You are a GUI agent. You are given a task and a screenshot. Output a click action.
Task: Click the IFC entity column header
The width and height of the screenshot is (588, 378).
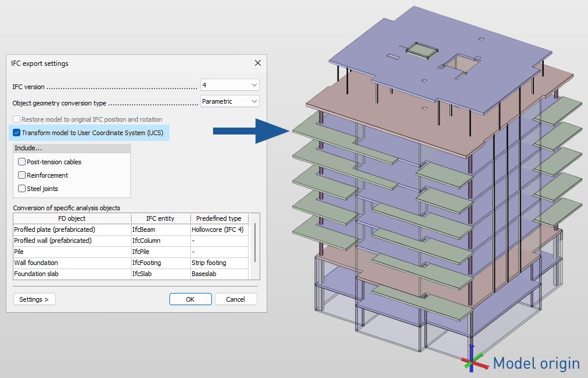click(x=160, y=218)
